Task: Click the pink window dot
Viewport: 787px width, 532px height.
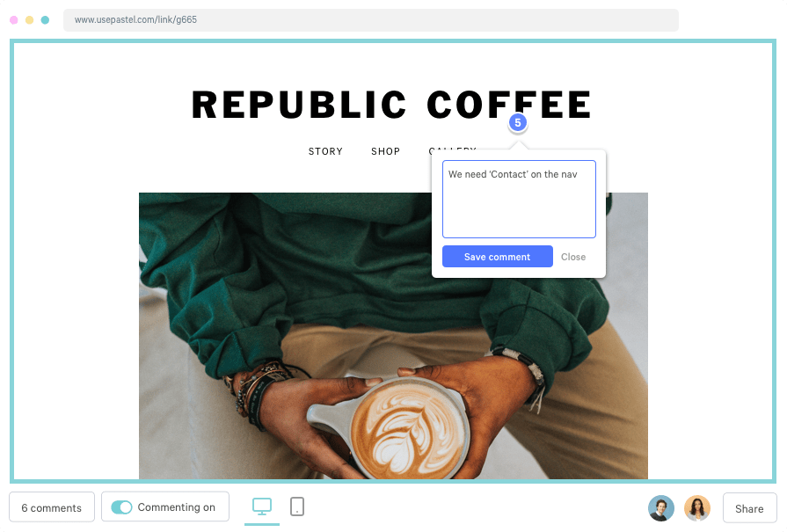Action: coord(14,20)
